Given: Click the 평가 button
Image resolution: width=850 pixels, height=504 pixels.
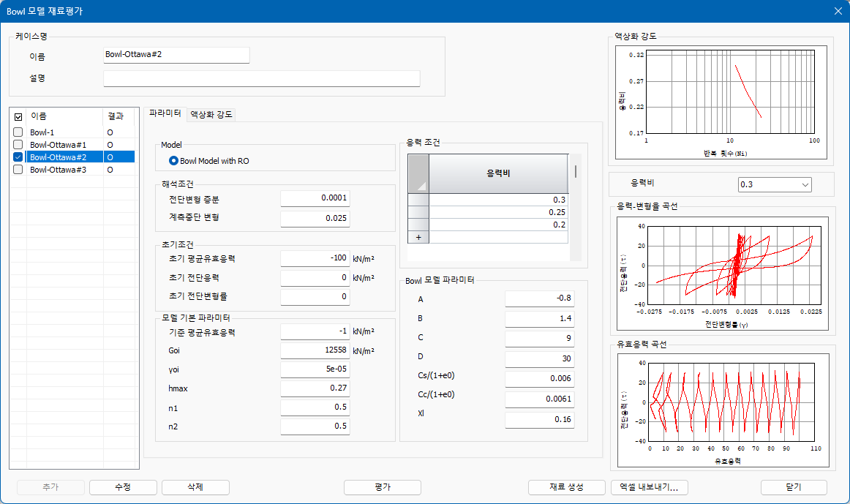Looking at the screenshot, I should (382, 487).
